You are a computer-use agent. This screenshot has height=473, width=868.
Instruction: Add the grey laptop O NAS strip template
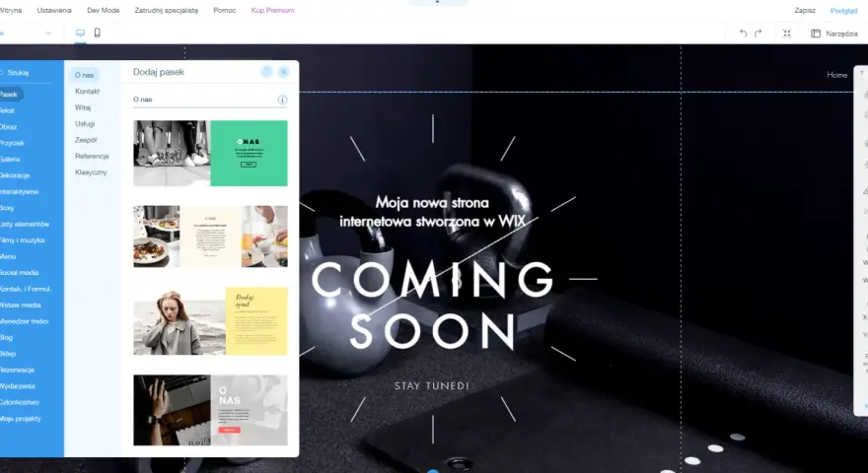click(210, 410)
